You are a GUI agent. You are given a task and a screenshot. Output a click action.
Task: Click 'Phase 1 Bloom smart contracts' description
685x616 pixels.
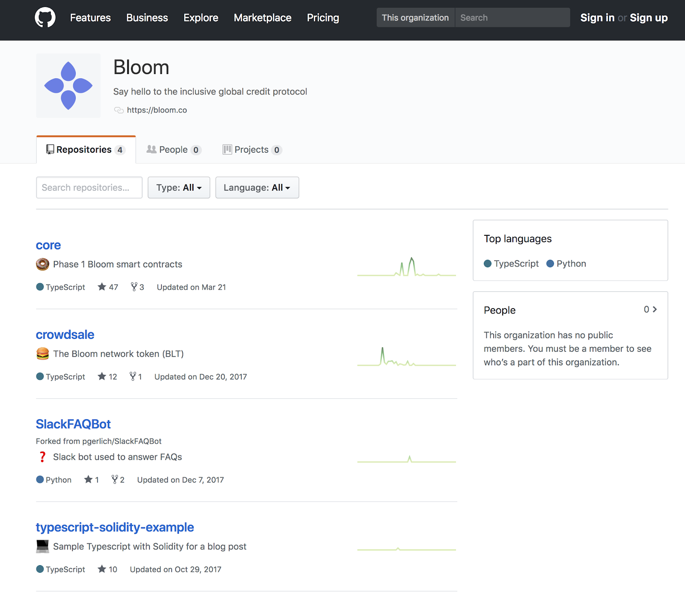pyautogui.click(x=118, y=264)
